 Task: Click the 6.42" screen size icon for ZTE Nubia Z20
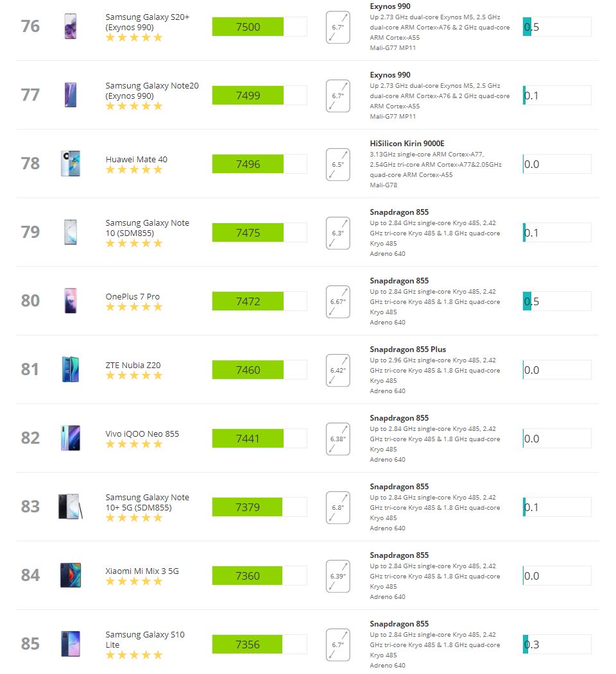coord(338,371)
